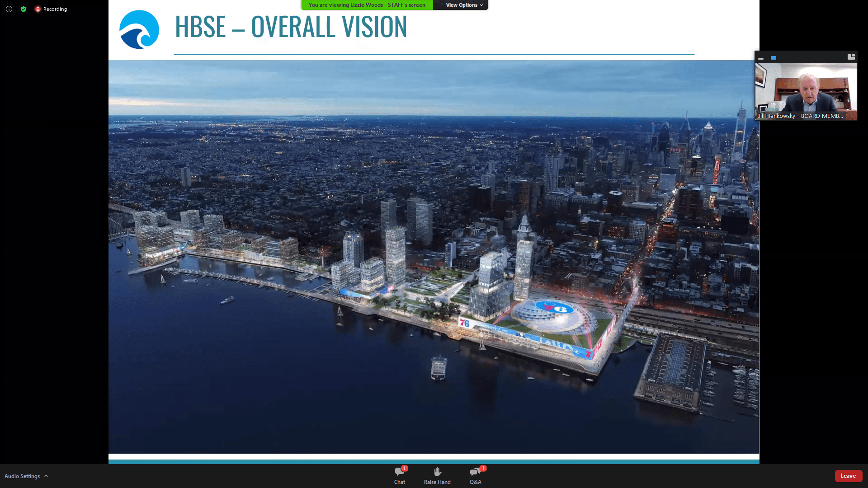Viewport: 868px width, 488px height.
Task: Hide the speaker video thumbnail panel
Action: pos(761,58)
